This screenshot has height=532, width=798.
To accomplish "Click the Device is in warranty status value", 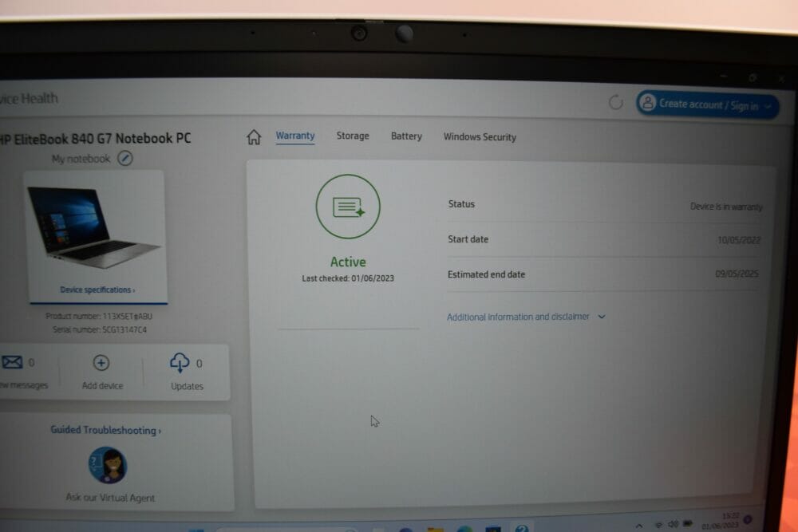I will [726, 207].
